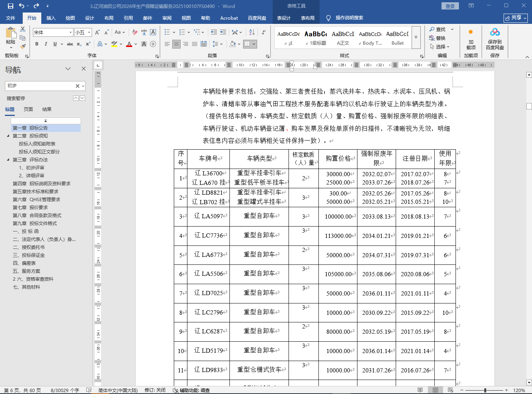Toggle subscript formatting
532x394 pixels.
coord(79,44)
